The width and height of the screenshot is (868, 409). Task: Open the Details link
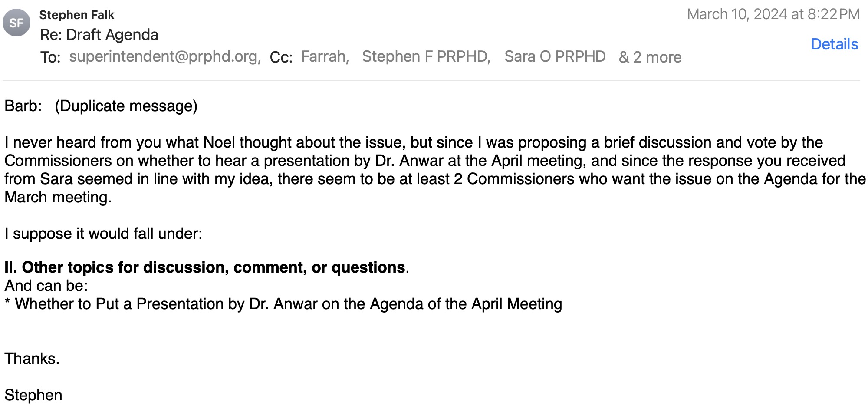(x=834, y=44)
